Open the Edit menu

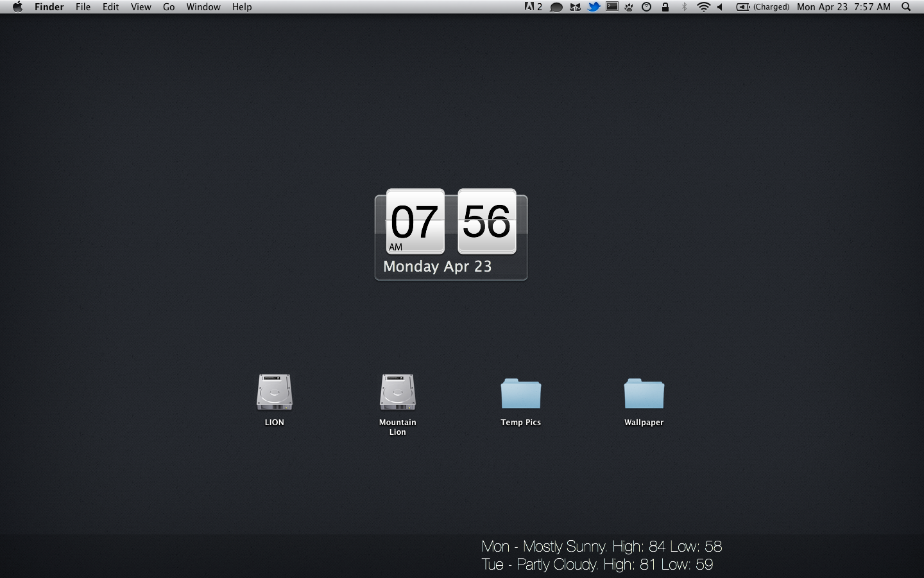pos(111,7)
